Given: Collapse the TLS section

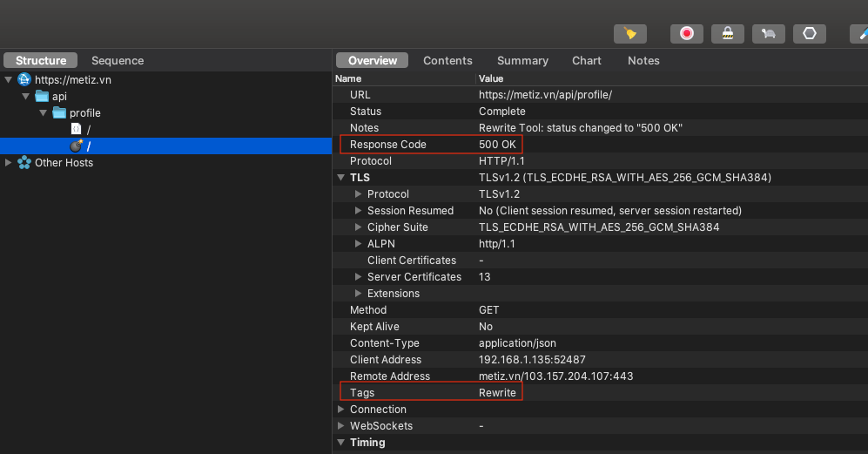Looking at the screenshot, I should tap(341, 178).
